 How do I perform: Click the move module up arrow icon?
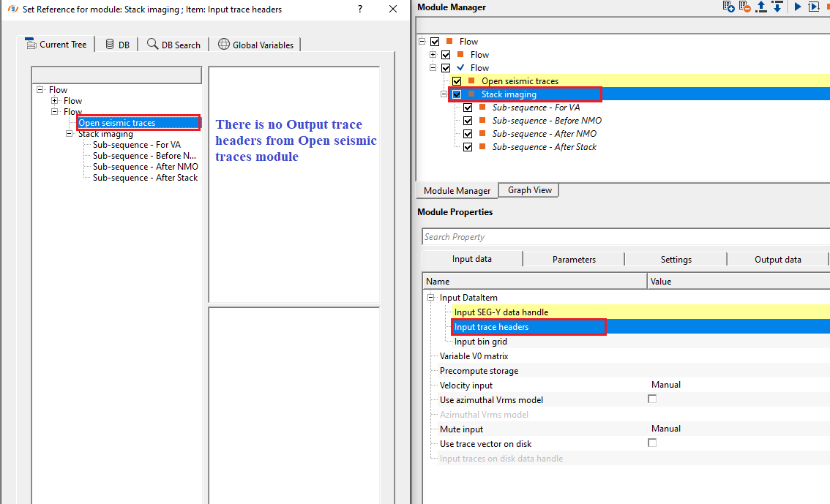(761, 7)
